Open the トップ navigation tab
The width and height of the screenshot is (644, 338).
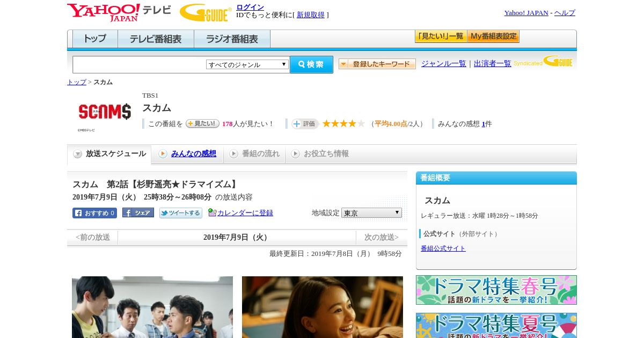[95, 39]
